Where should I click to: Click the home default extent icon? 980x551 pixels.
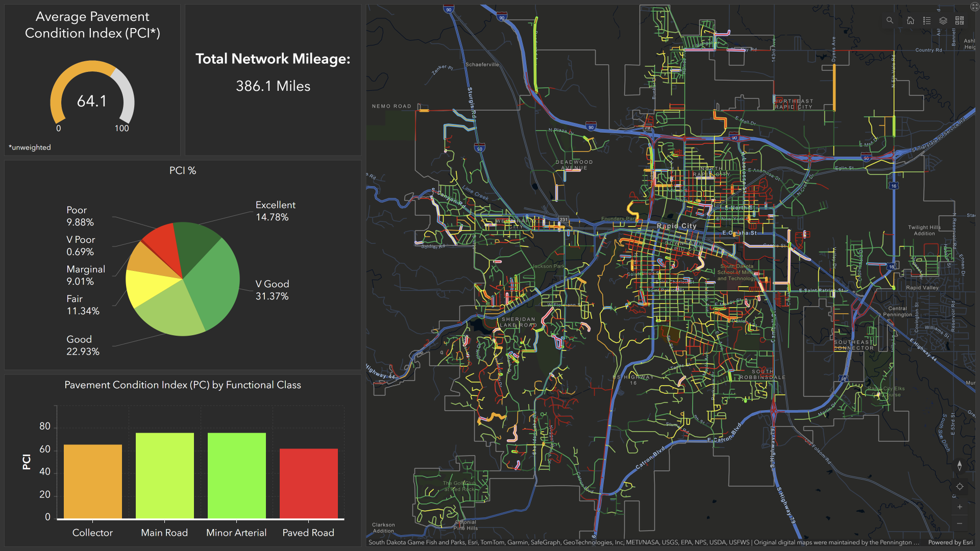point(911,20)
